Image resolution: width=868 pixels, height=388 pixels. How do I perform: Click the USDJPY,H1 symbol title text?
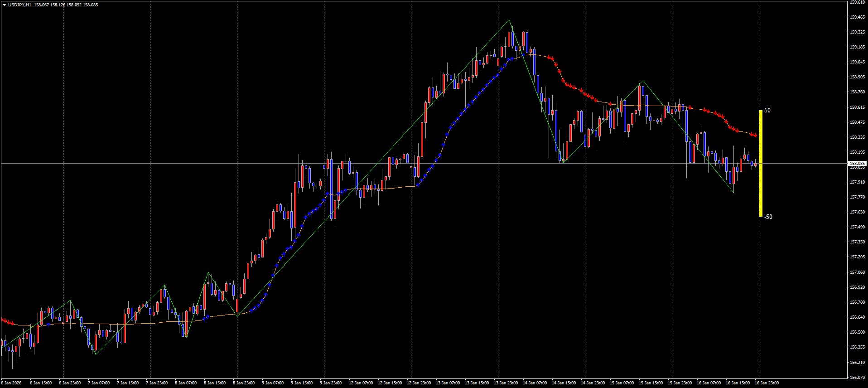point(19,5)
